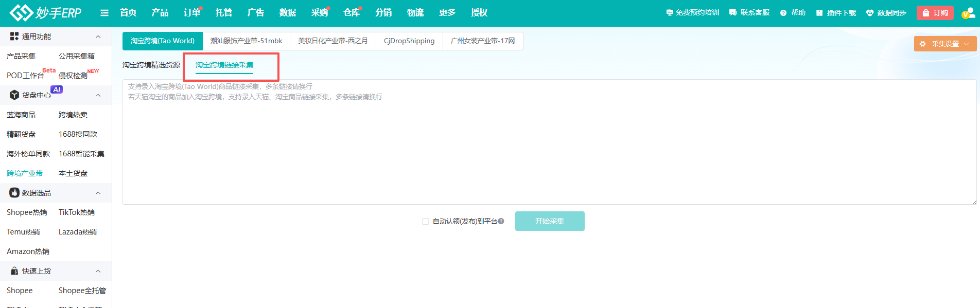
Task: Open the 产品 menu
Action: pos(160,13)
